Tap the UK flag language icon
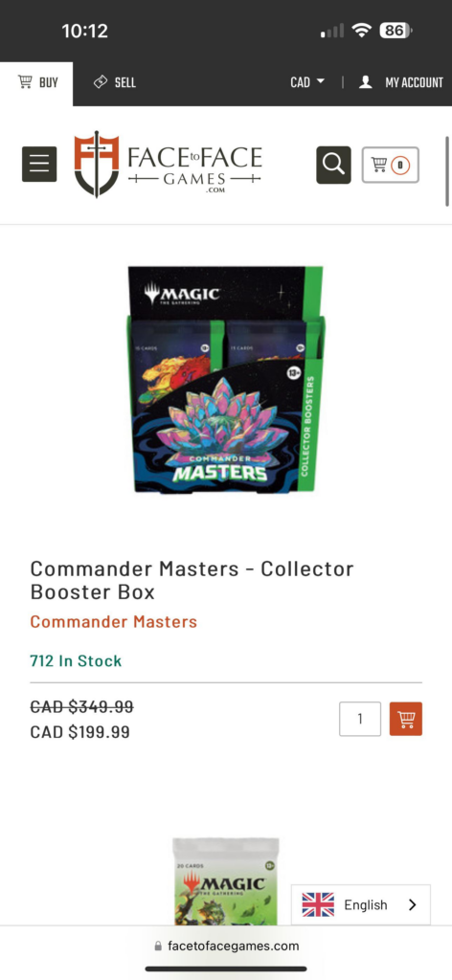452x980 pixels. click(318, 904)
